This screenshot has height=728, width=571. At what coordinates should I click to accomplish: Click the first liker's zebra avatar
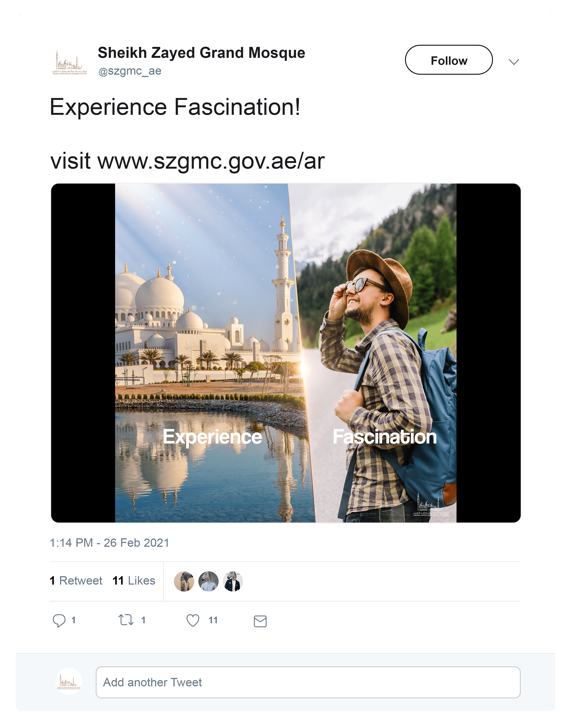tap(184, 581)
